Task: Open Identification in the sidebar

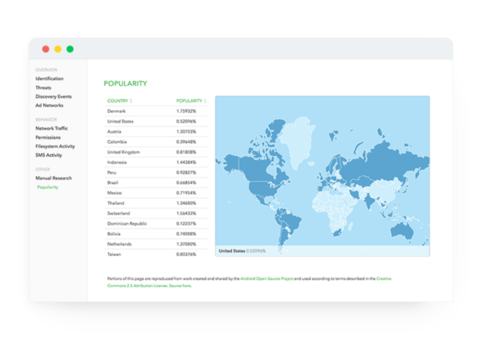Action: pyautogui.click(x=49, y=79)
